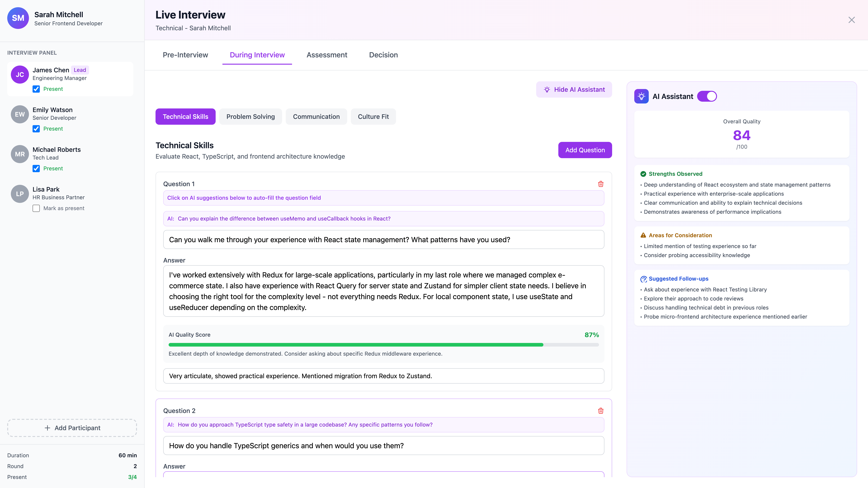The image size is (868, 488).
Task: Click the AI Quality Score progress bar
Action: (x=384, y=345)
